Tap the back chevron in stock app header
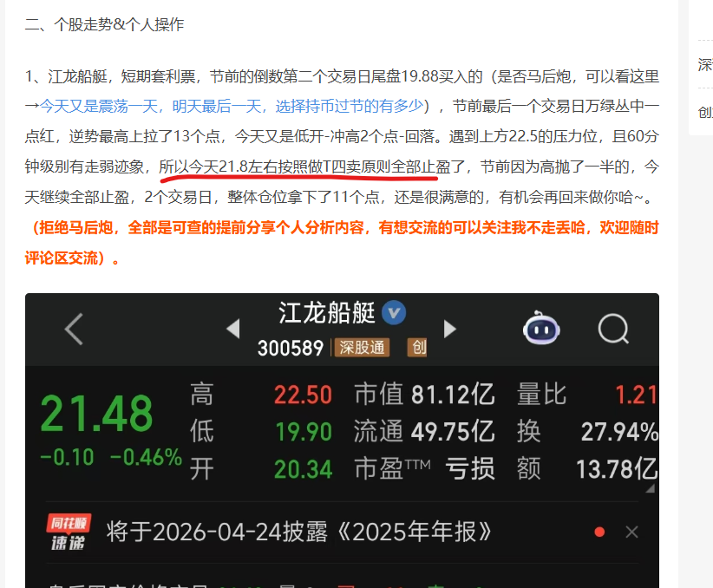 [74, 329]
